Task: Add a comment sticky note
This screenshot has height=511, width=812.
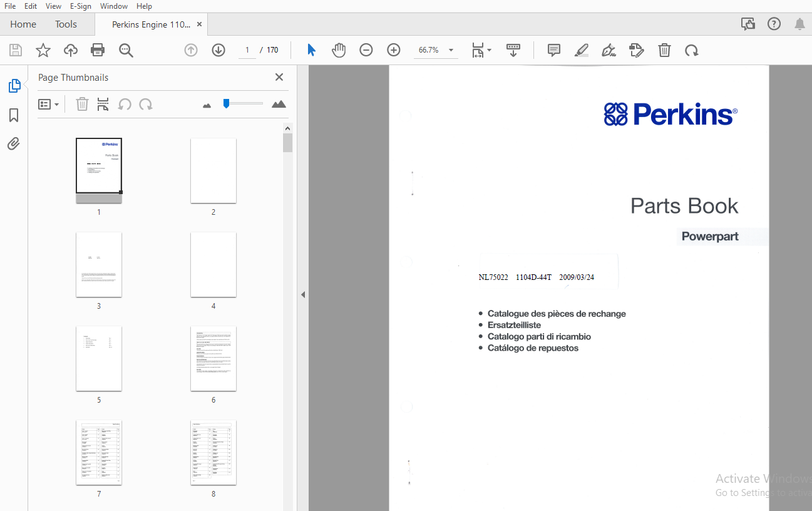Action: coord(554,50)
